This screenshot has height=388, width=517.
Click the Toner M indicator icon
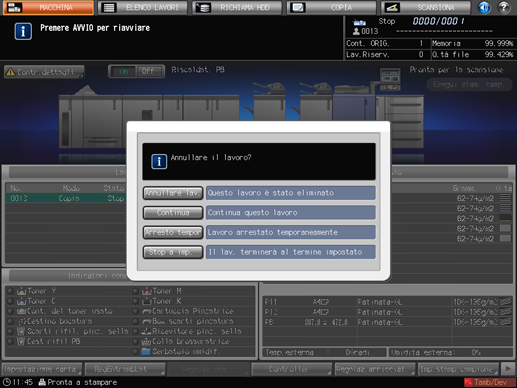click(147, 291)
